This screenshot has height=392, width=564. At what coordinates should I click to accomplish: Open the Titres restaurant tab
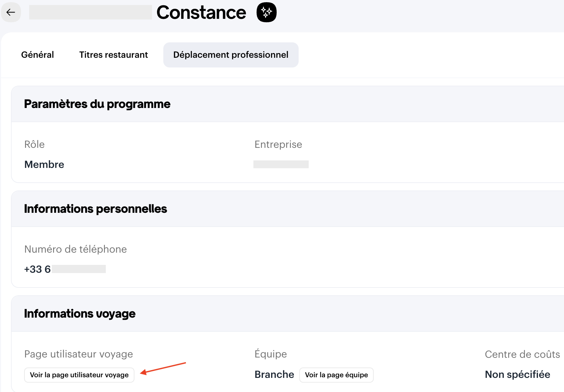tap(113, 55)
